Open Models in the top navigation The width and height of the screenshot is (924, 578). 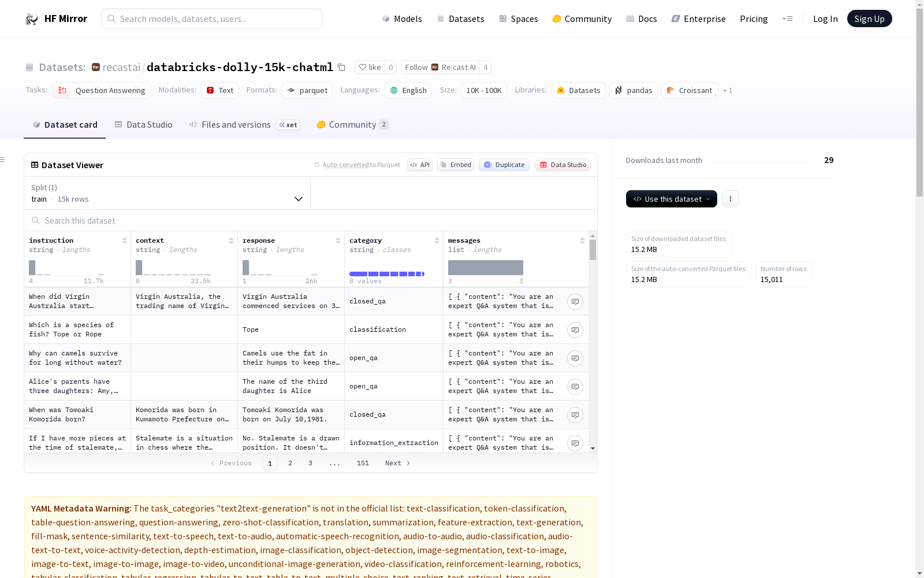click(x=402, y=19)
